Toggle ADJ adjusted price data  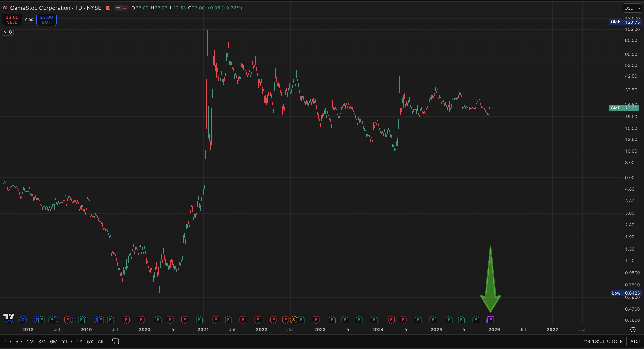635,342
